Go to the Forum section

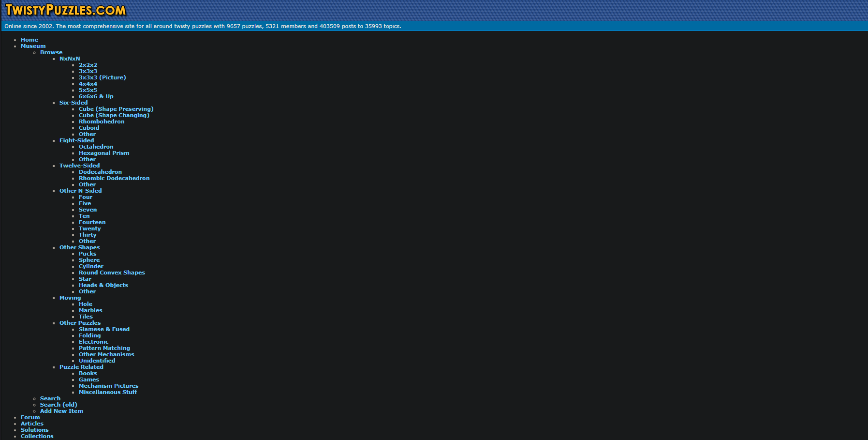click(30, 417)
